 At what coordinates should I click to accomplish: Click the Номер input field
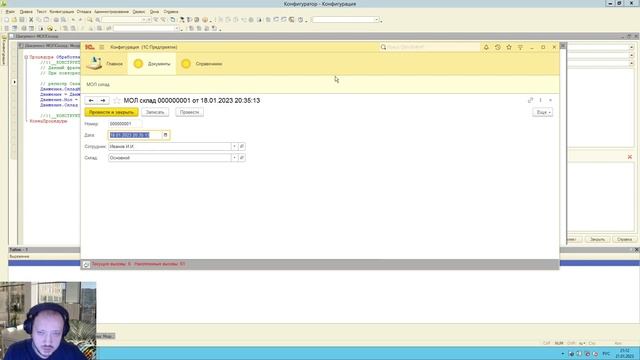125,124
